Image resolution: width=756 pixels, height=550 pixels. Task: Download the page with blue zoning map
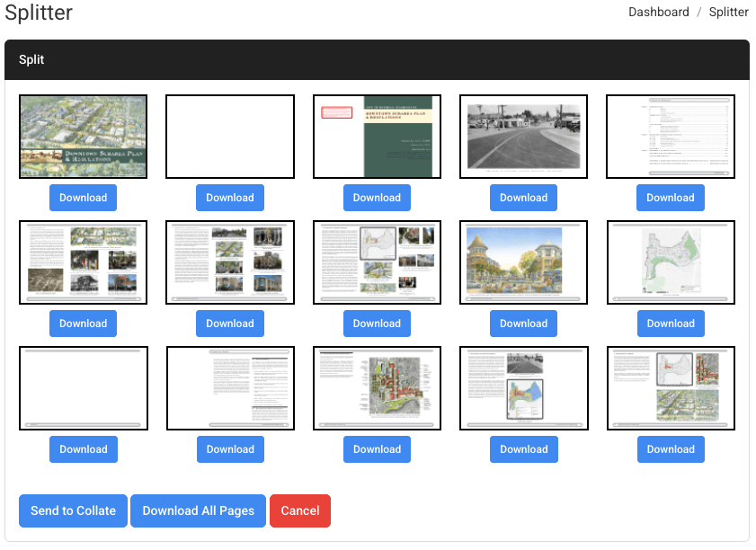[x=524, y=449]
